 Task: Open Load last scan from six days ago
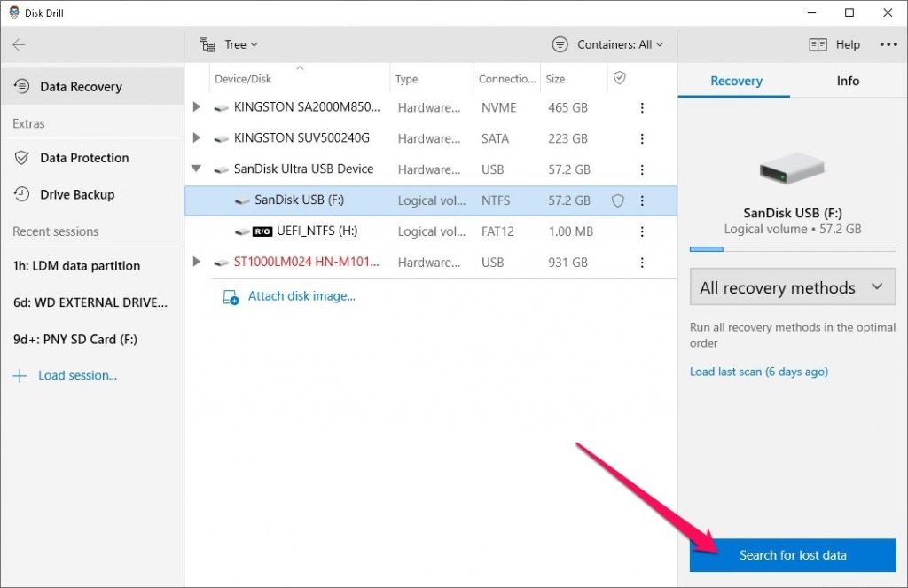click(x=758, y=372)
